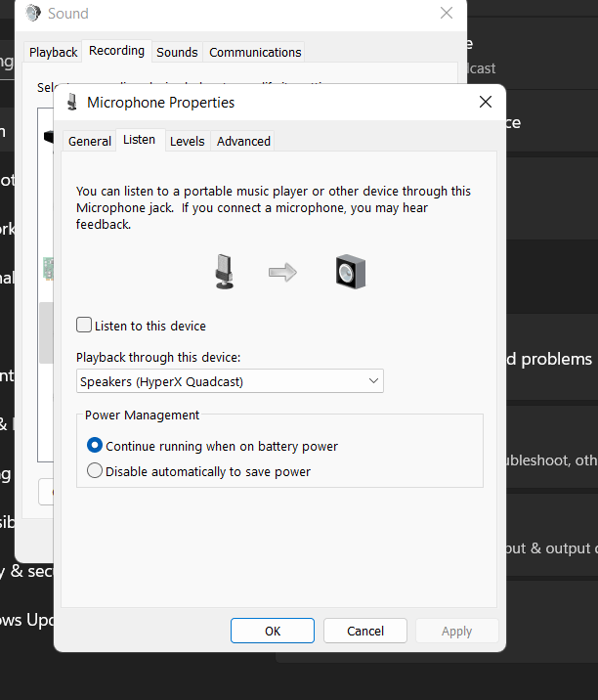Select Recording tab in Sound window
Viewport: 598px width, 700px height.
click(x=117, y=51)
